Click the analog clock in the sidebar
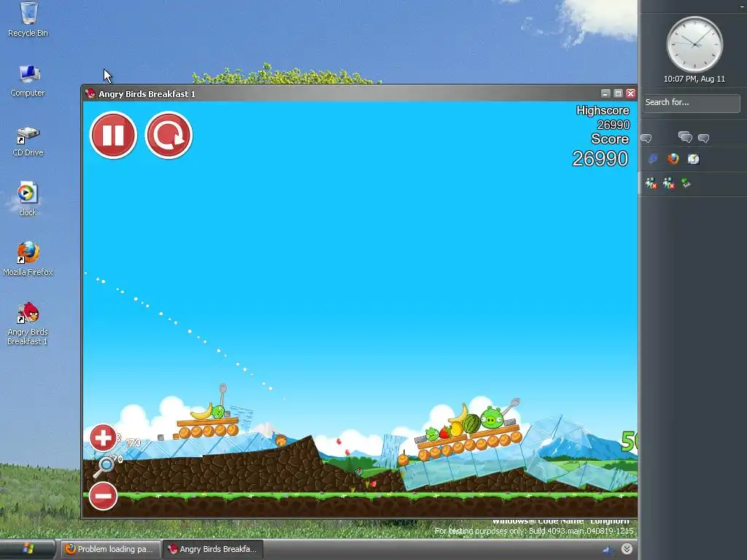Viewport: 747px width, 560px height. [694, 44]
